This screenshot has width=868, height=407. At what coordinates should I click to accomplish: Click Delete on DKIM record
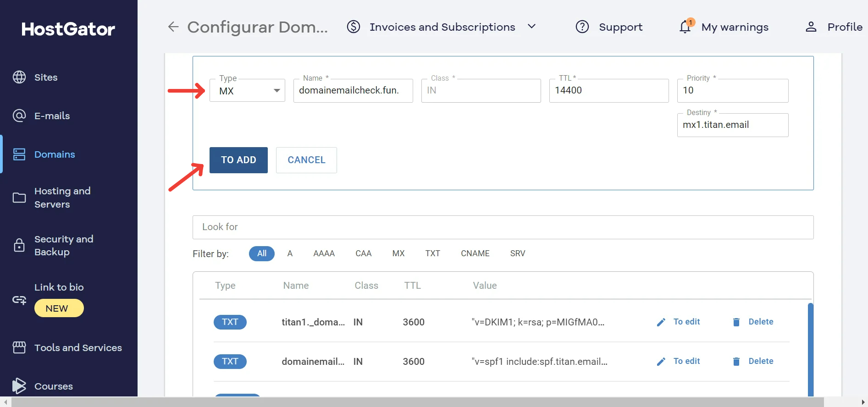pos(761,322)
